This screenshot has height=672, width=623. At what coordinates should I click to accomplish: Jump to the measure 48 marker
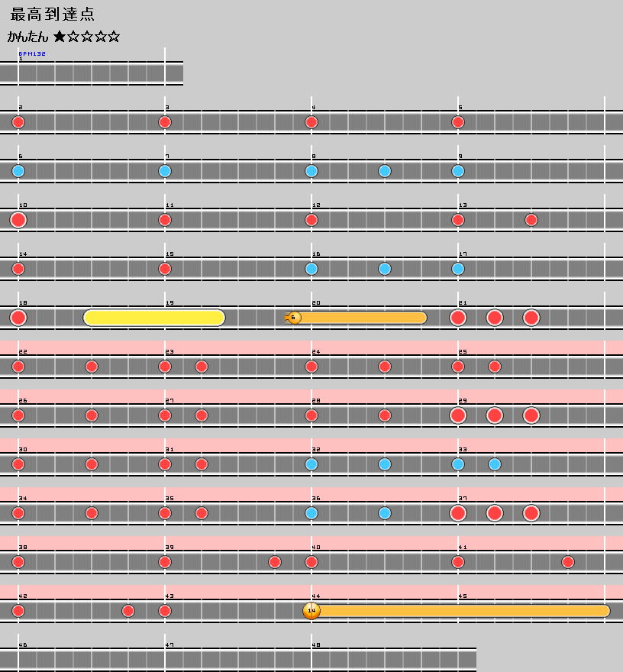tap(316, 645)
